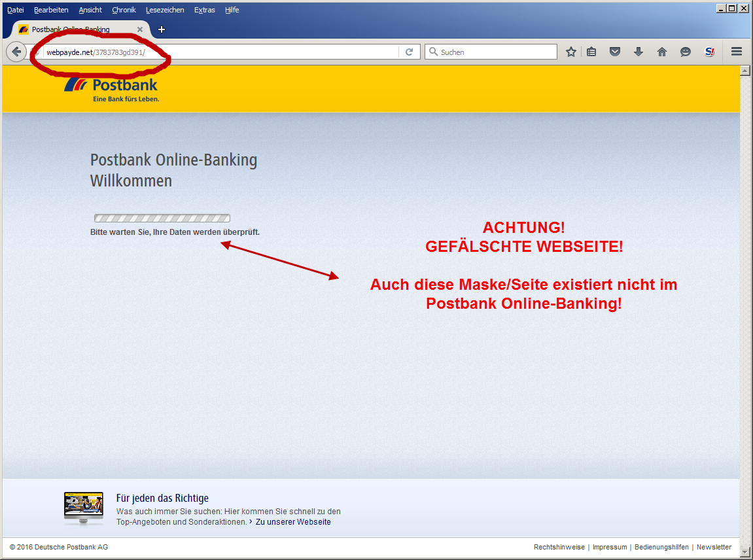Screen dimensions: 753x560
Task: Open the downloads arrow icon
Action: [639, 52]
